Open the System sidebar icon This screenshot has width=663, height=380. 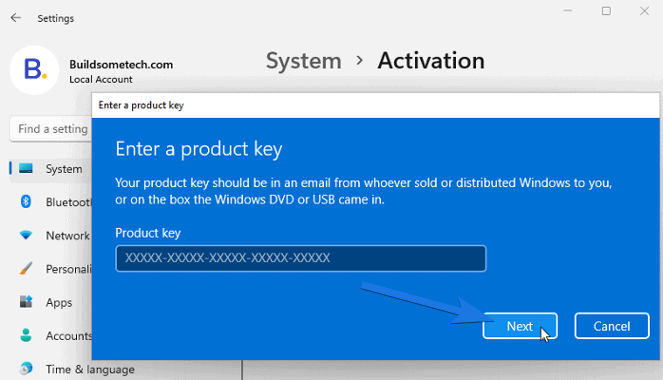pos(26,168)
